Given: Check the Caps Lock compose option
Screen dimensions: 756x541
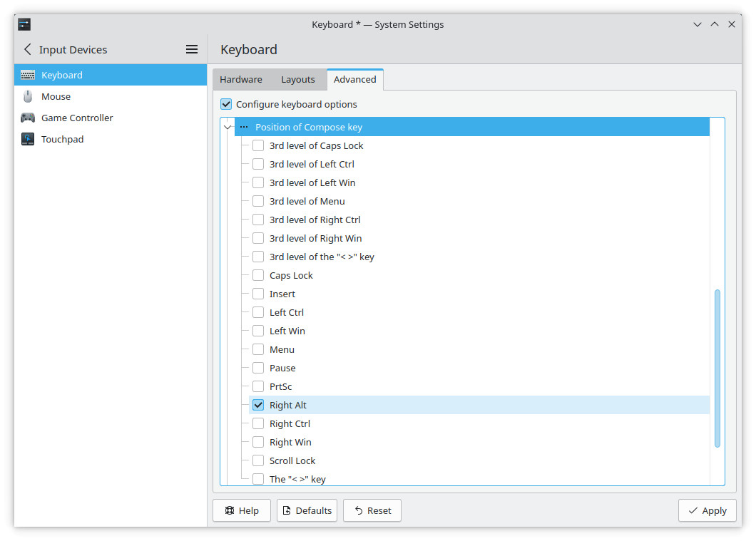Looking at the screenshot, I should tap(258, 276).
